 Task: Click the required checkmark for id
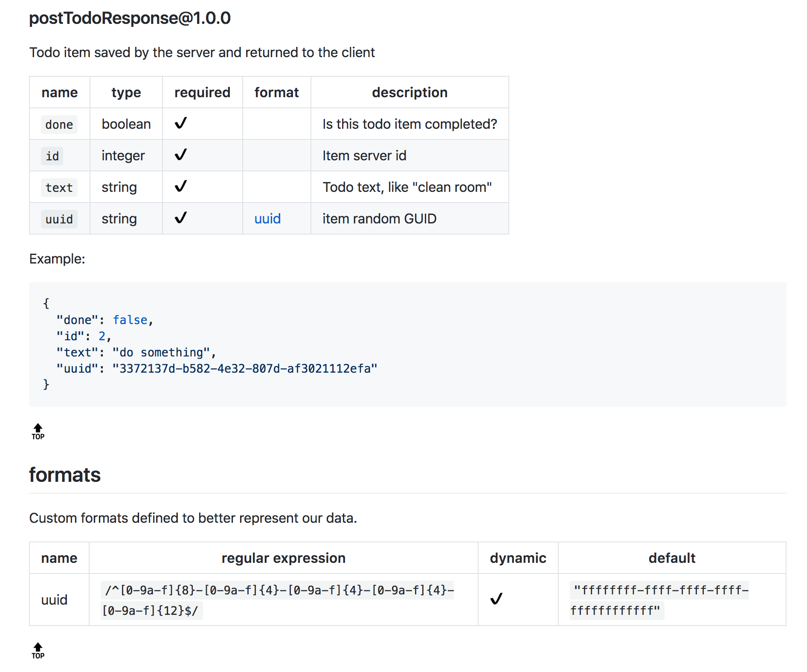coord(180,155)
